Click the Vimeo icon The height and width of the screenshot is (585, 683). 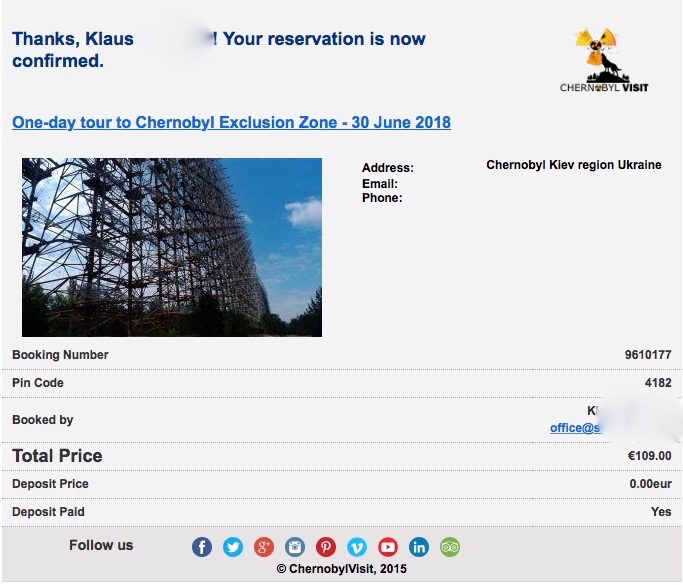[x=357, y=547]
